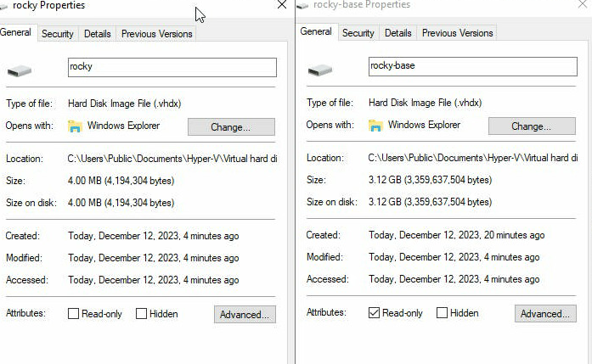Click Change button in rocky-base Properties
Screen dimensions: 592x364
(x=532, y=126)
